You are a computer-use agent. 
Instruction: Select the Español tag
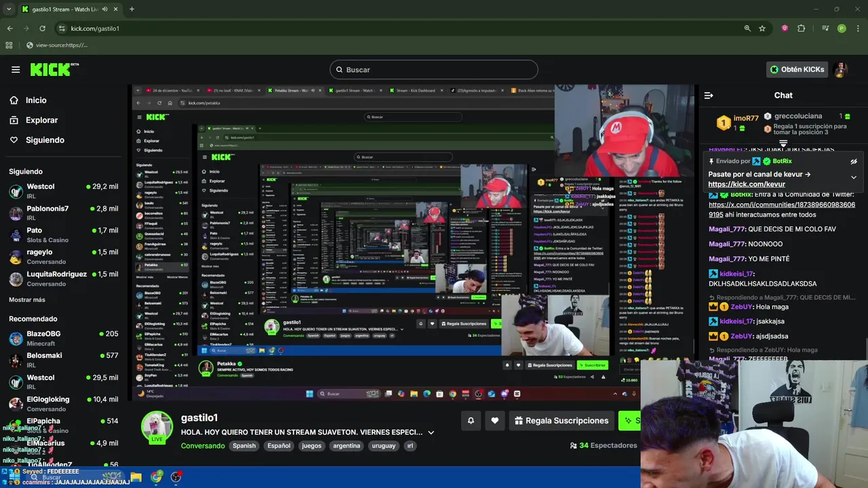click(x=279, y=446)
